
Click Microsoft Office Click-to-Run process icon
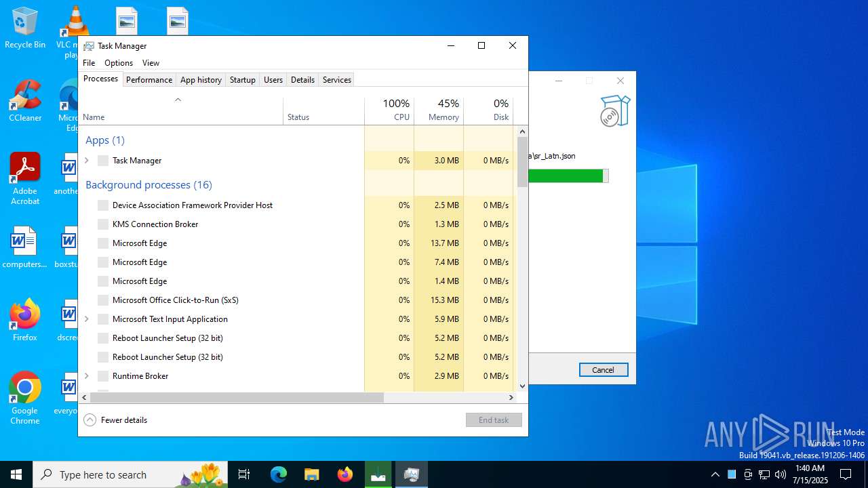103,300
